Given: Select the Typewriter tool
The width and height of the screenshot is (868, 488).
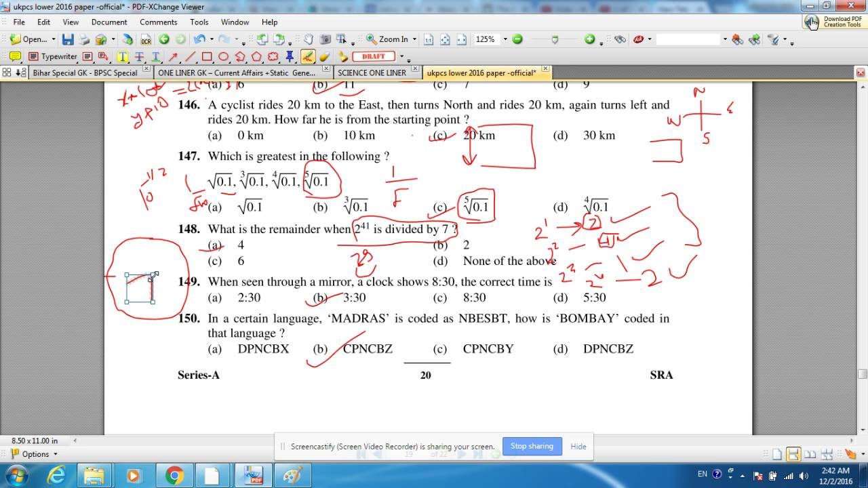Looking at the screenshot, I should point(53,56).
